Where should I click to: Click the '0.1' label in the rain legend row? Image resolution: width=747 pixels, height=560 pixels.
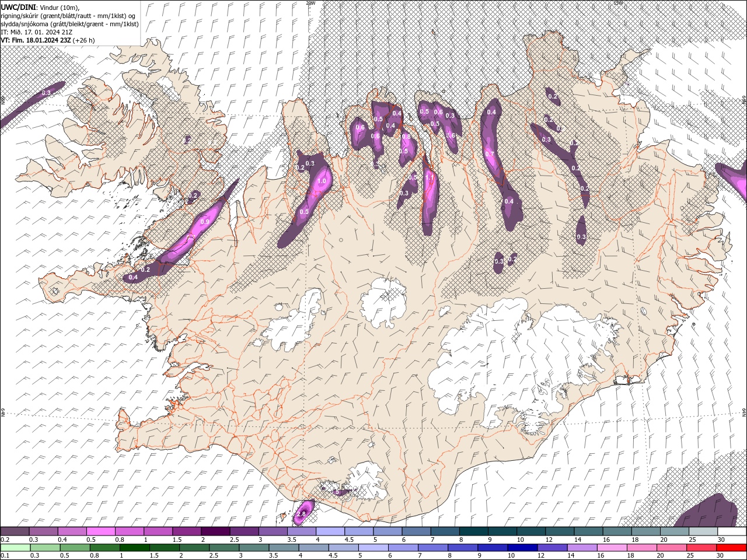(x=6, y=556)
